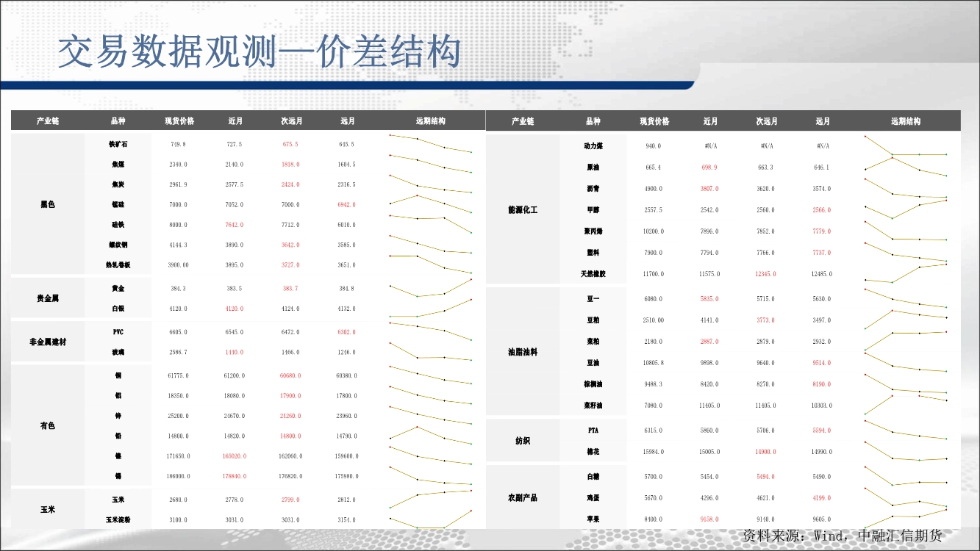Click the 黑色 industry chain label
980x551 pixels.
click(48, 204)
